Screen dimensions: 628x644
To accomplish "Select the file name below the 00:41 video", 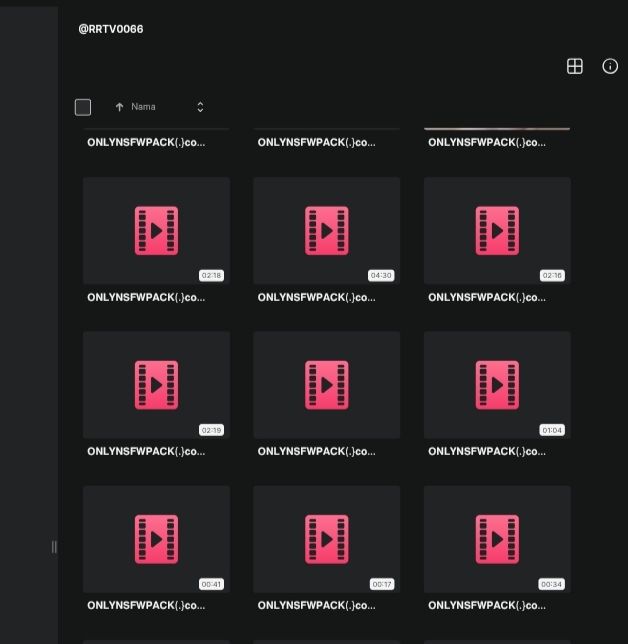I will pos(146,605).
